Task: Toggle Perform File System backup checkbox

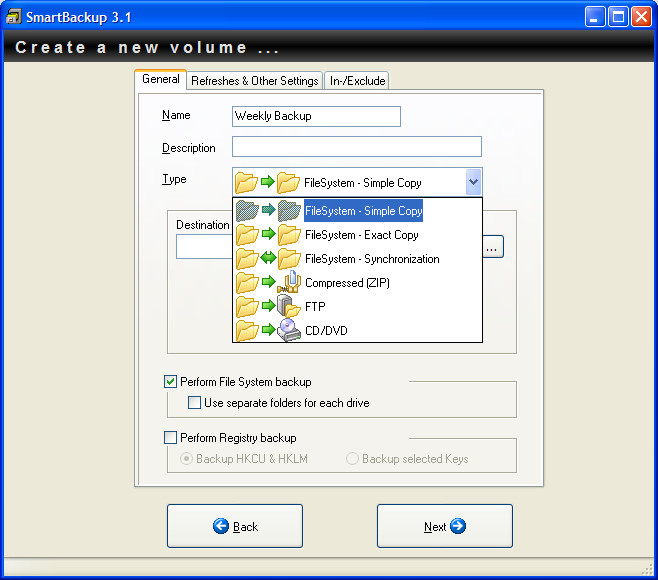Action: (170, 381)
